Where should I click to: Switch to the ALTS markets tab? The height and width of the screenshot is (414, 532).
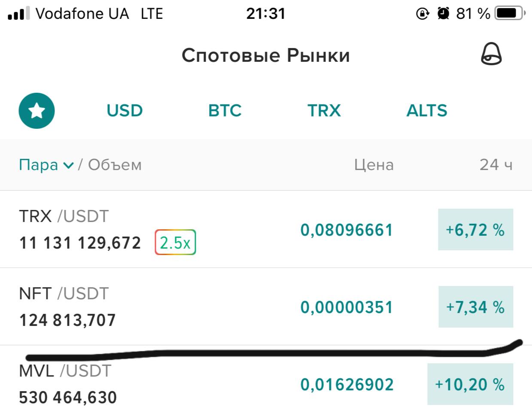427,111
